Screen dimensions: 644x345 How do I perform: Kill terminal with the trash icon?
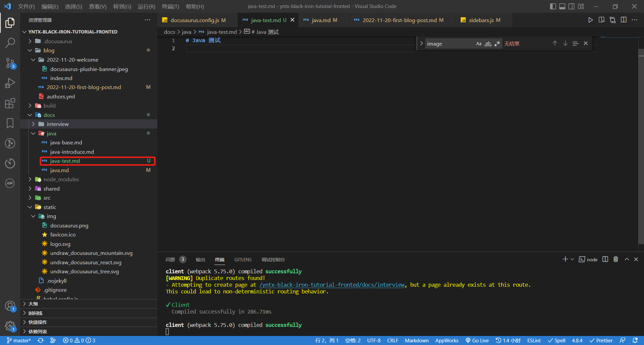click(616, 259)
